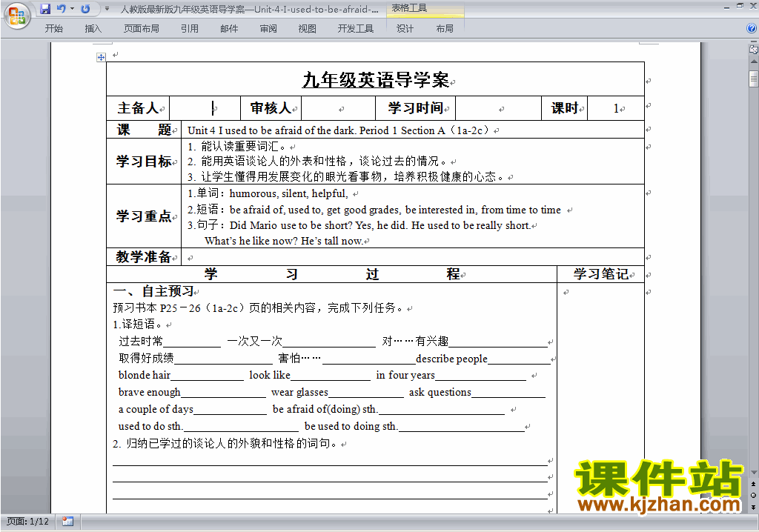Viewport: 759px width, 532px height.
Task: Click into the empty 学习时间 cell
Action: [499, 108]
